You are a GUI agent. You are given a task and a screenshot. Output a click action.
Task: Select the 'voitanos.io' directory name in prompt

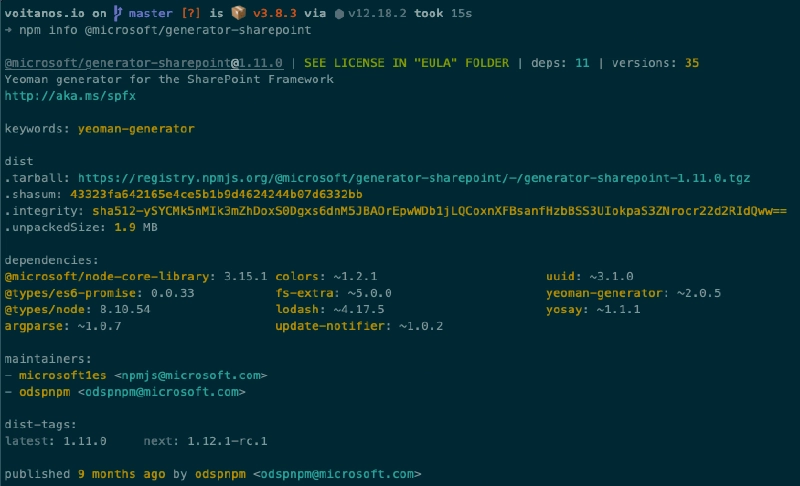[44, 13]
